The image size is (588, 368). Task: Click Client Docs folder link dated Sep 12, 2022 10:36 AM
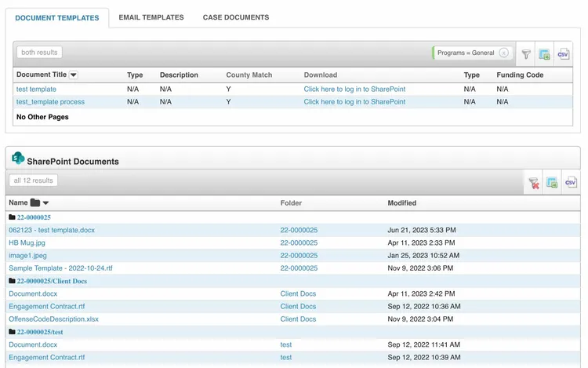pyautogui.click(x=298, y=307)
